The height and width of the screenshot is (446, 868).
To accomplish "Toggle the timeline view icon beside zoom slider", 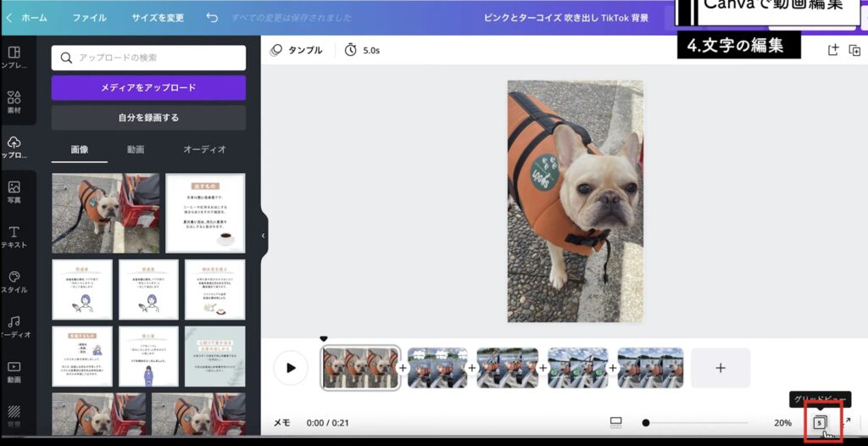I will 616,423.
